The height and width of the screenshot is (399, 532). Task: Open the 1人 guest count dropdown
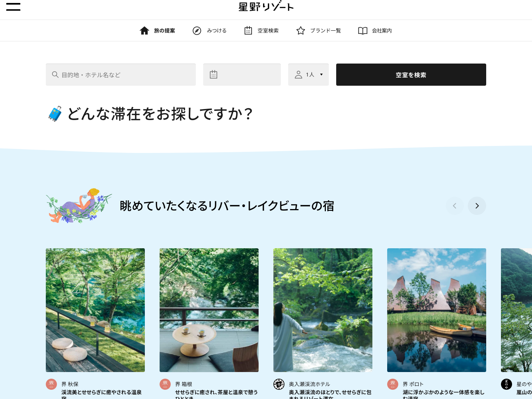point(308,75)
